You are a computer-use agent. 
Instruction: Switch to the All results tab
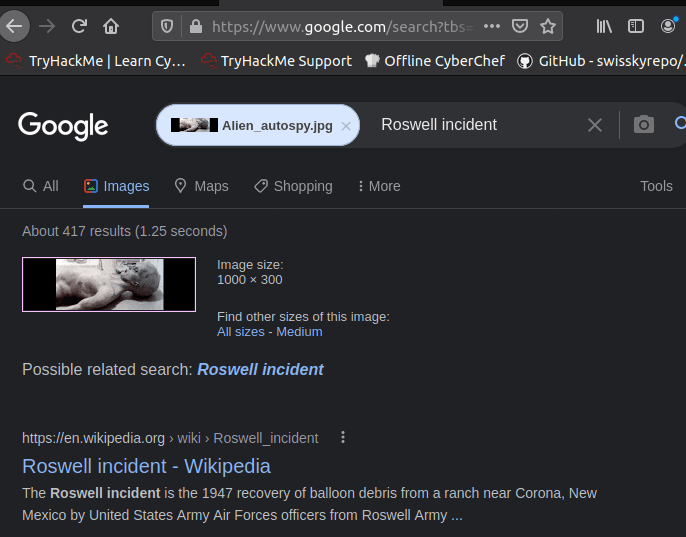pos(40,186)
